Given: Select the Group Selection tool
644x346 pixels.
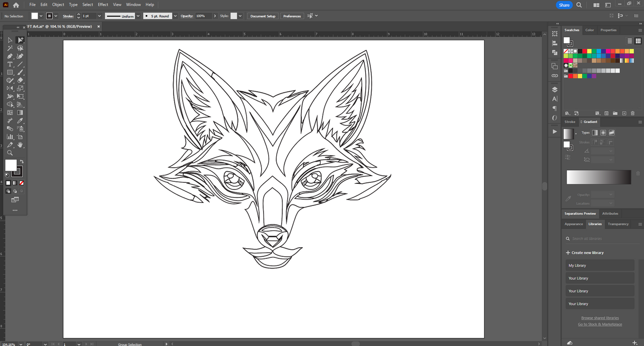Looking at the screenshot, I should click(20, 40).
